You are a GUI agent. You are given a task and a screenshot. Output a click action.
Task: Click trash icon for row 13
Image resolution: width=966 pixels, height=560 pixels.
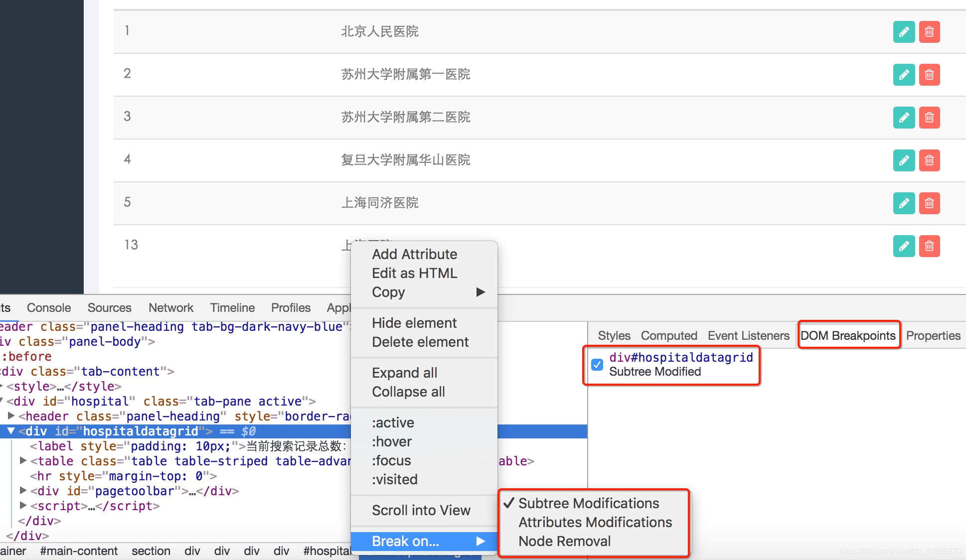tap(929, 246)
